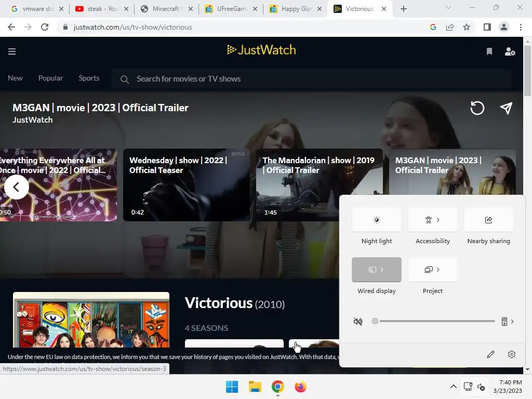View the site lock information
Image resolution: width=532 pixels, height=399 pixels.
[65, 27]
